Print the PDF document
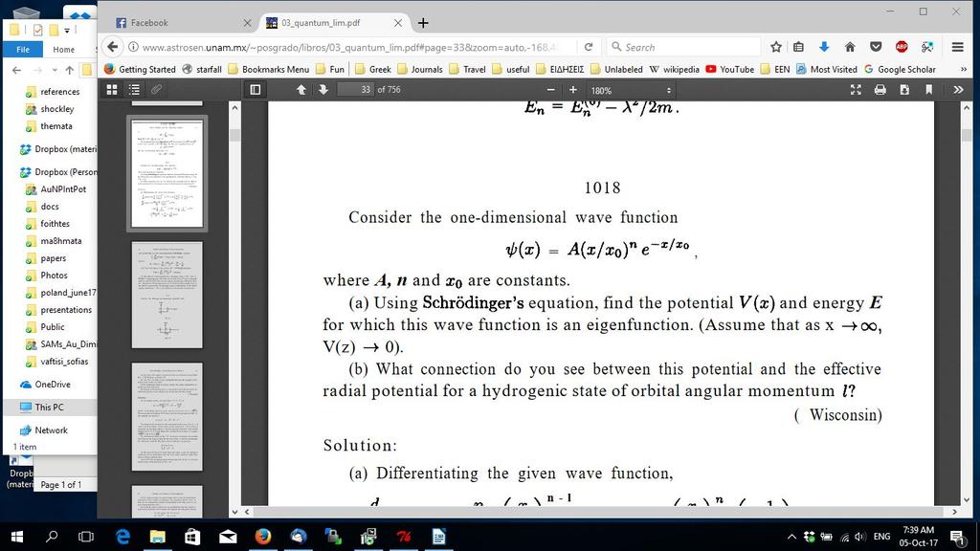 click(x=880, y=90)
